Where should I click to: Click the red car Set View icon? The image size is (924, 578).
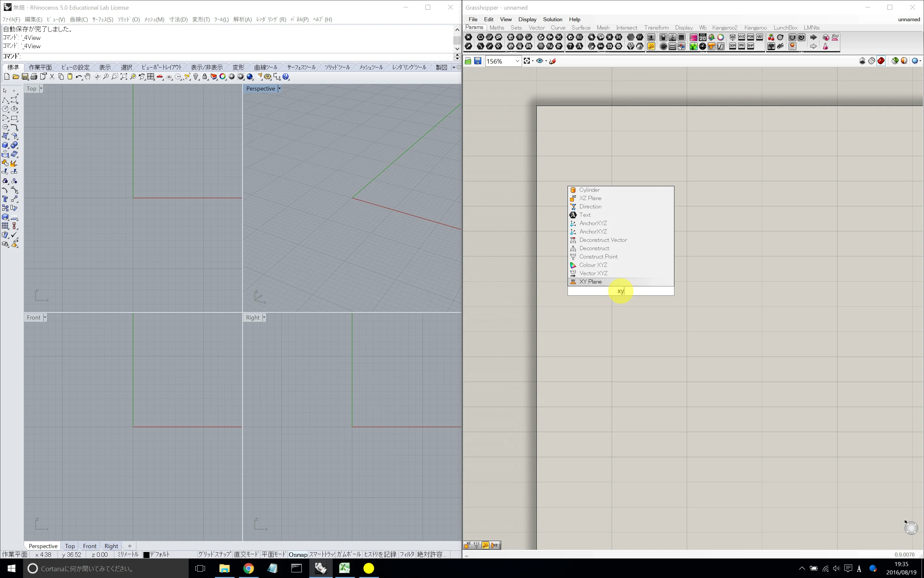[x=160, y=77]
